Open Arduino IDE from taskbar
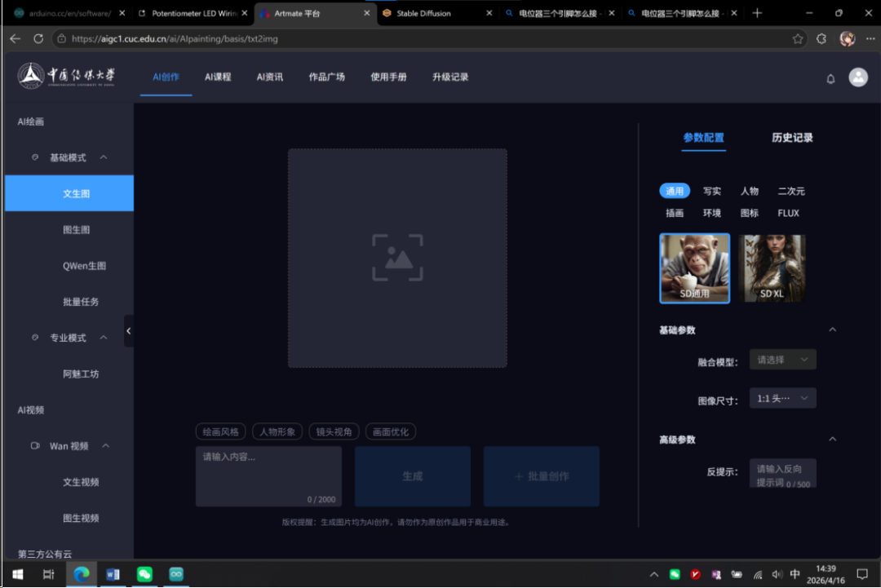This screenshot has width=881, height=588. (176, 574)
